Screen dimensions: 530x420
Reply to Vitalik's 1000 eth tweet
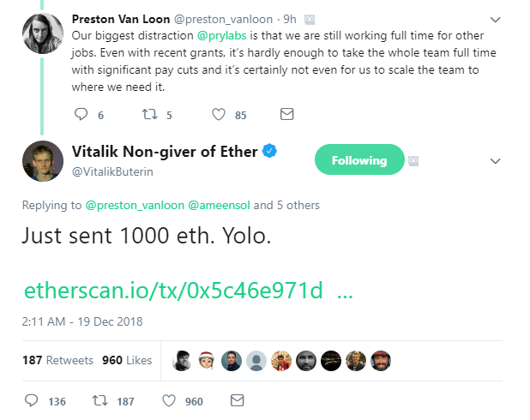coord(32,400)
